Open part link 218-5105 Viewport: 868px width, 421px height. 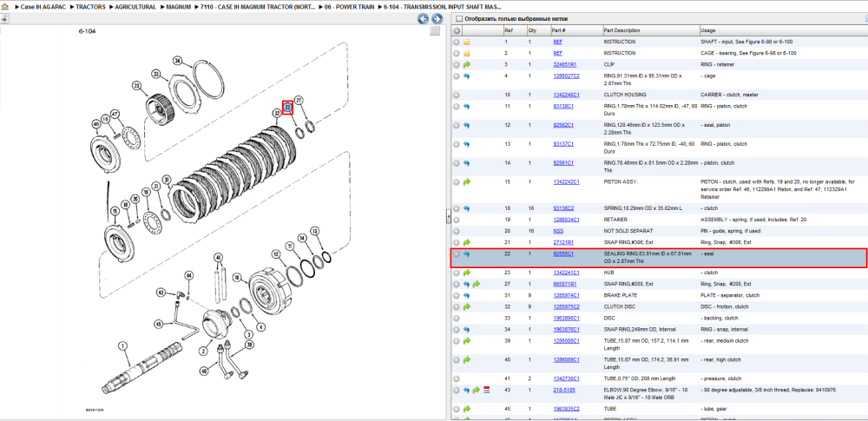tap(563, 390)
